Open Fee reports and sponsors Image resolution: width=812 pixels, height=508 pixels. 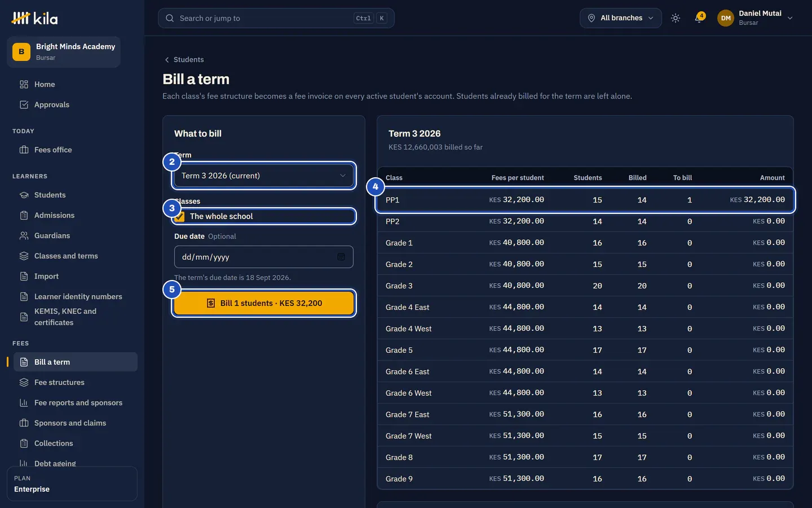(x=78, y=402)
